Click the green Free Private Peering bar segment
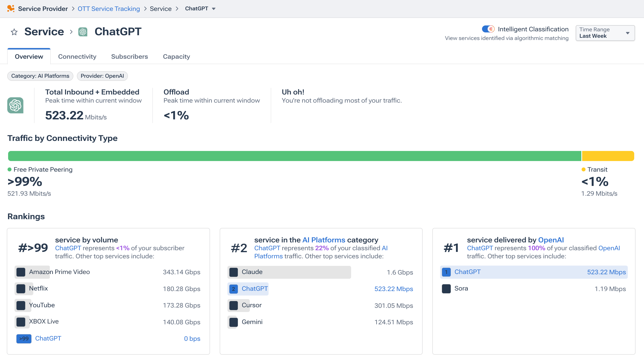 [295, 156]
